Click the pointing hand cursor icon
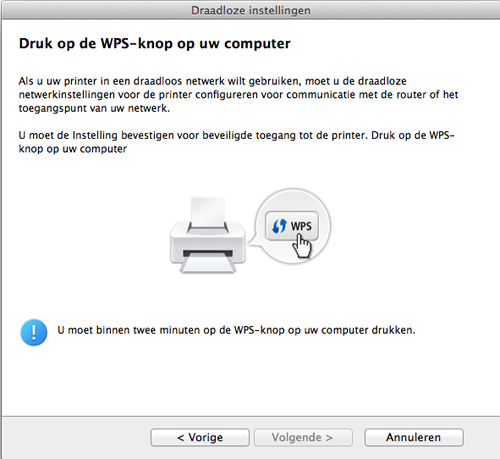500x459 pixels. coord(302,246)
